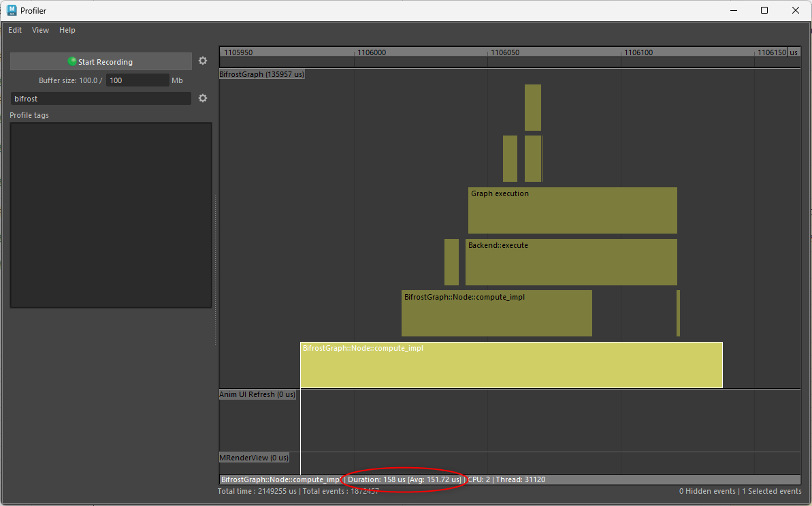Click the bifrost search filter field
The height and width of the screenshot is (506, 812).
101,98
